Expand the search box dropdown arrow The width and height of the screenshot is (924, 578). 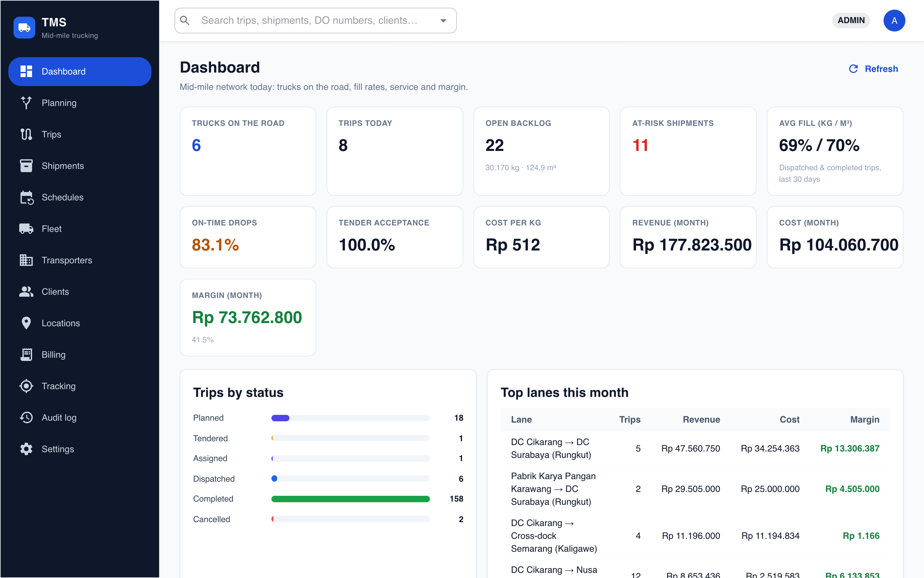coord(443,21)
